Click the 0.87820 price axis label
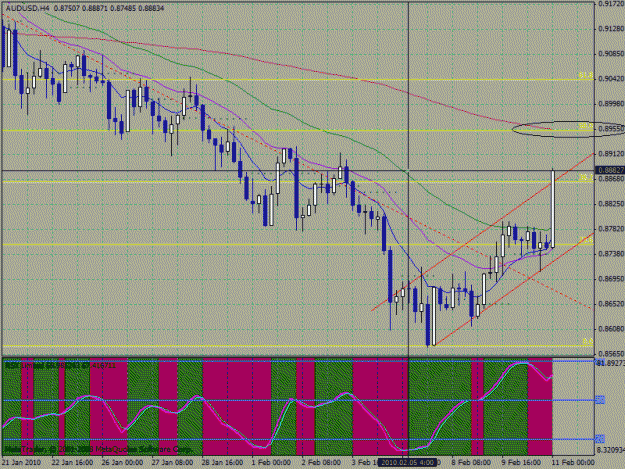Screen dimensions: 625x469 click(x=611, y=229)
